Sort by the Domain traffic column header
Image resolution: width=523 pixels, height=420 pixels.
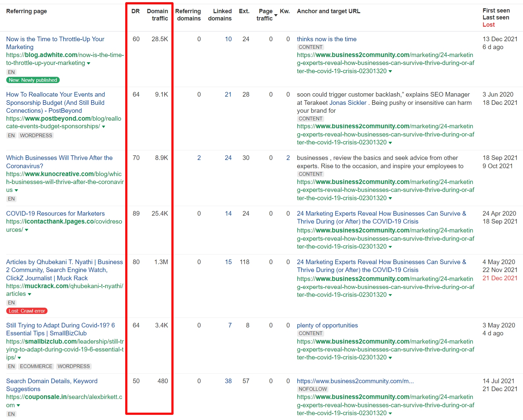pyautogui.click(x=158, y=15)
